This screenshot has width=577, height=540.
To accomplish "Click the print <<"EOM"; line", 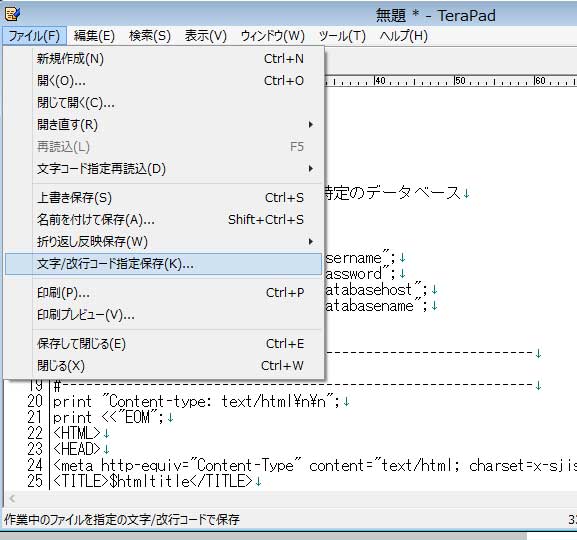I will tap(113, 417).
